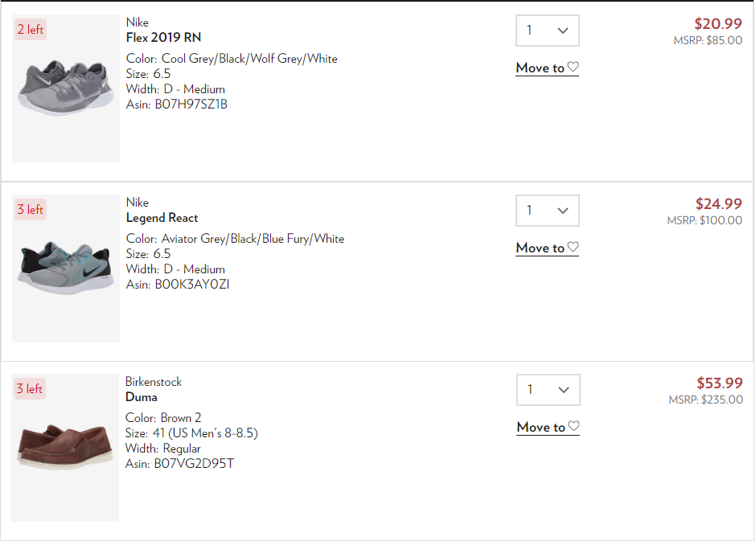Click the $20.99 price
Viewport: 756px width, 541px height.
pos(718,24)
